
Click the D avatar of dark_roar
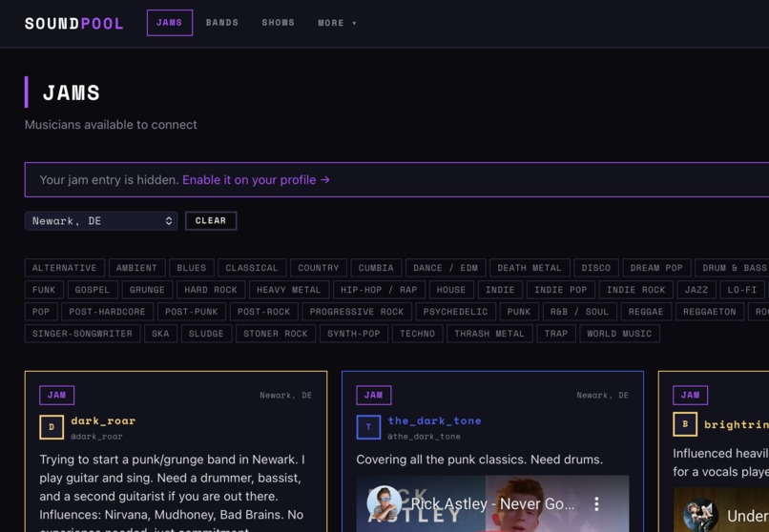[x=52, y=427]
